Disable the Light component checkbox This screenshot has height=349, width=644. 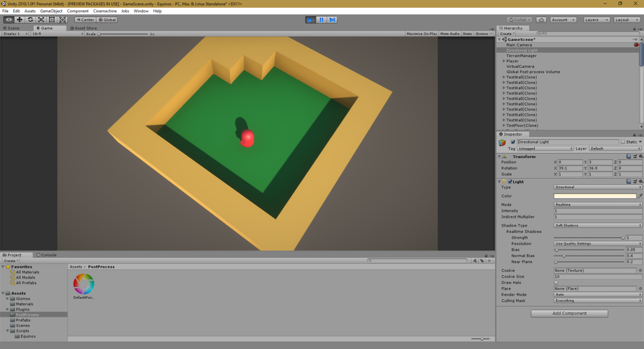pyautogui.click(x=510, y=182)
